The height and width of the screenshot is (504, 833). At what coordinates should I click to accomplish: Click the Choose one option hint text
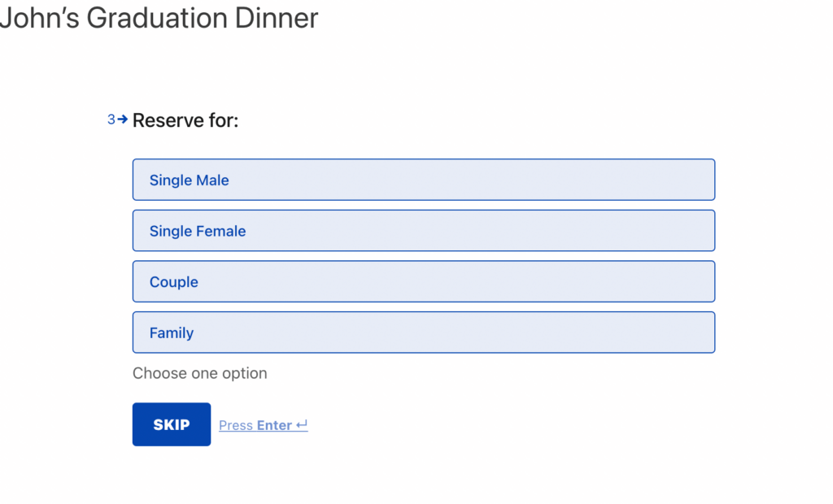pos(199,373)
